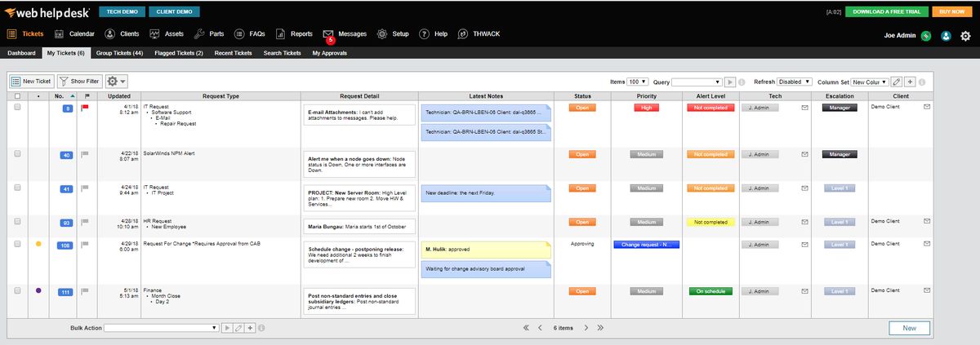This screenshot has height=345, width=980.
Task: Add a new column set plus icon
Action: click(x=910, y=82)
